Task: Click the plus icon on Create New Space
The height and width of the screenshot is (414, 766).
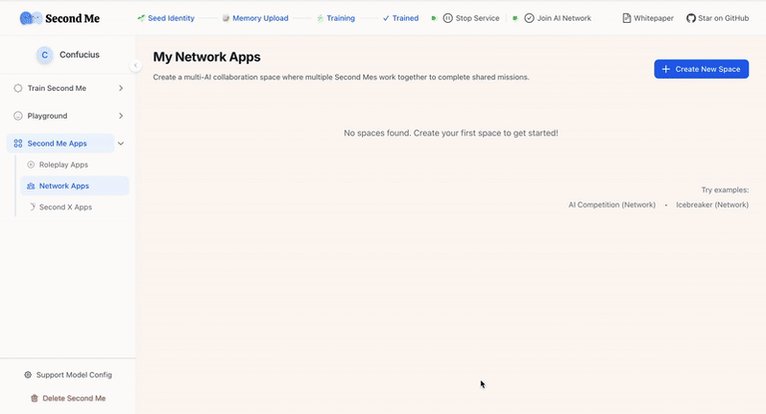Action: click(x=665, y=69)
